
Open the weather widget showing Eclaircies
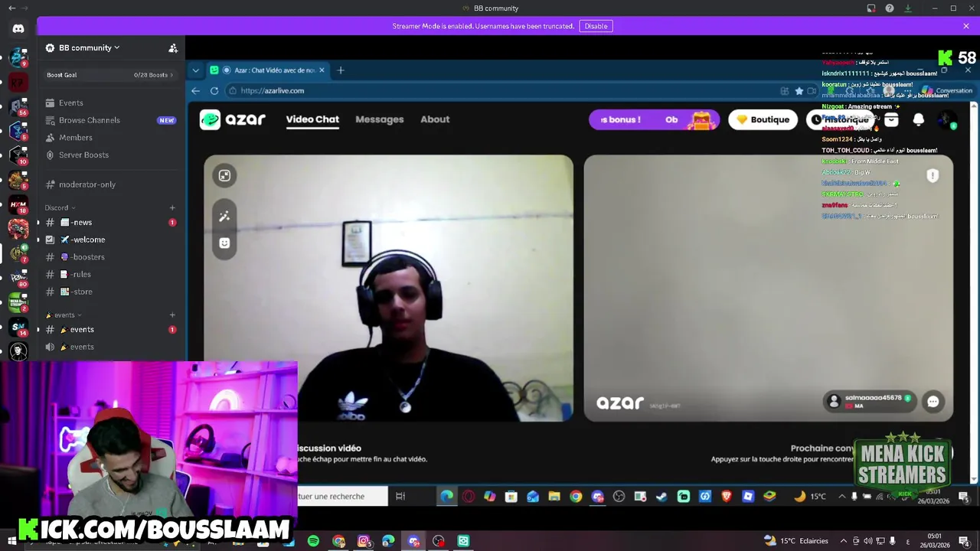click(795, 541)
